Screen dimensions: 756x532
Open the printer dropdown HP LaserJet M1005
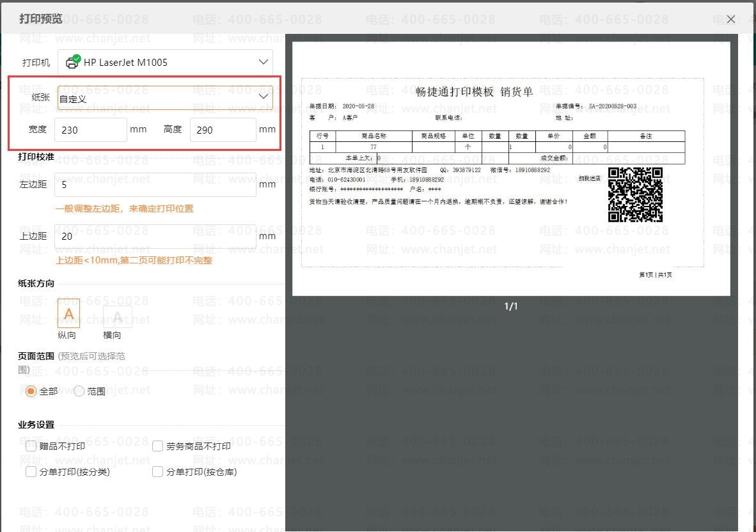coord(166,62)
